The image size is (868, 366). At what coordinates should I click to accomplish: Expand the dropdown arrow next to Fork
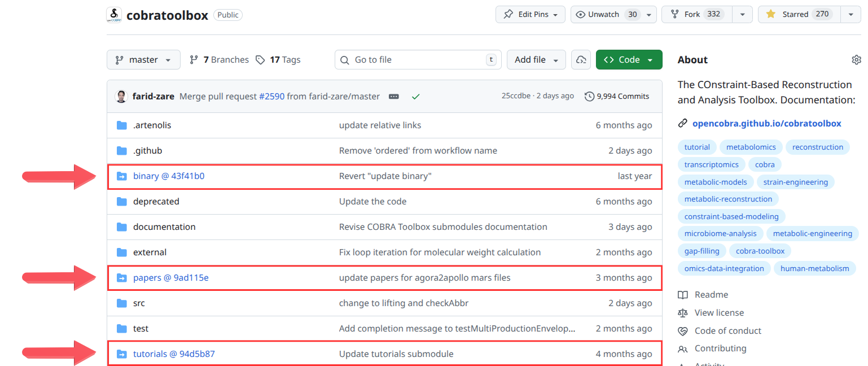[742, 14]
